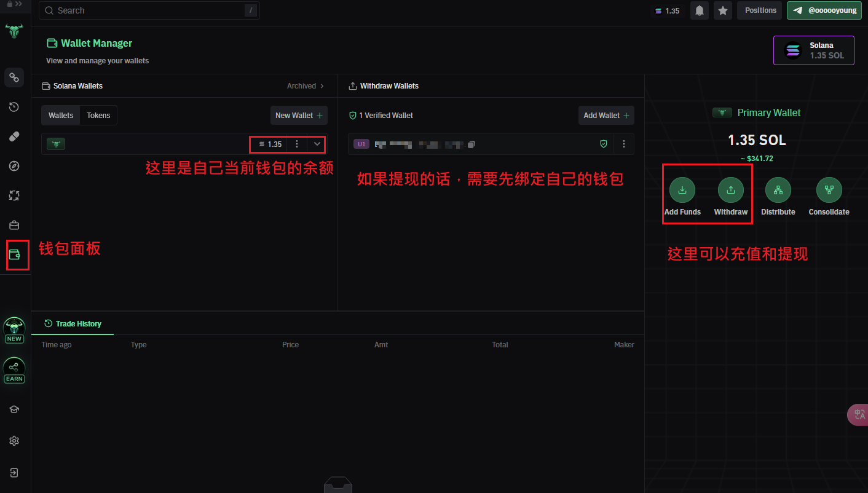This screenshot has width=868, height=493.
Task: Click the Positions button
Action: point(760,10)
